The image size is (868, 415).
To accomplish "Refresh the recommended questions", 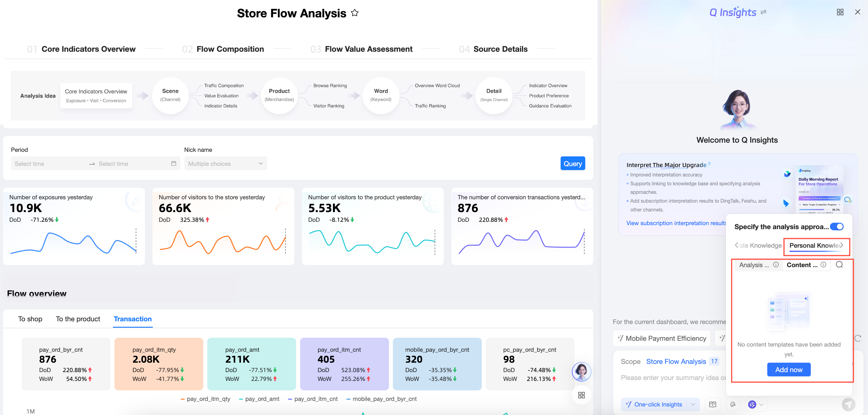I will tap(858, 338).
